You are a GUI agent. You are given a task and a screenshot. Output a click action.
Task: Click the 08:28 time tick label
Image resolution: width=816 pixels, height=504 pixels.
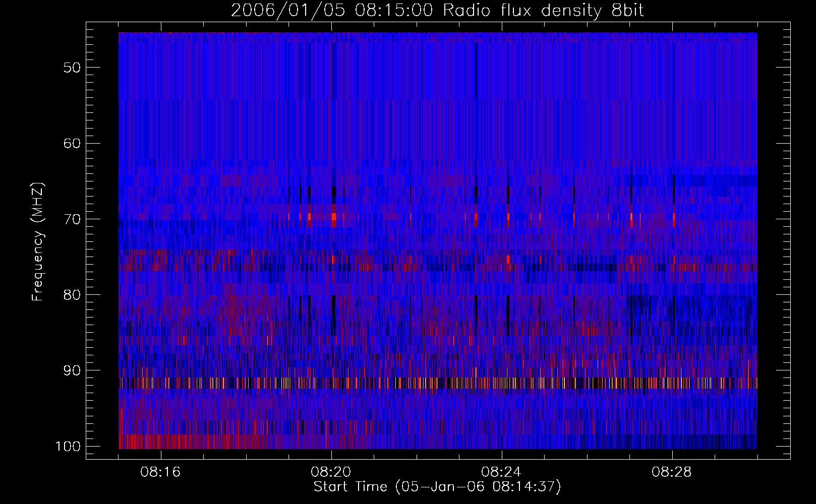click(x=672, y=472)
